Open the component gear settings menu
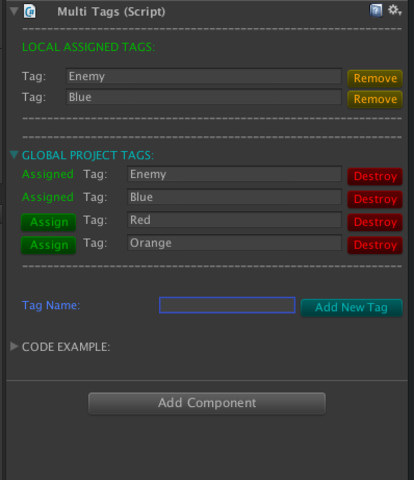Image resolution: width=414 pixels, height=480 pixels. coord(395,10)
